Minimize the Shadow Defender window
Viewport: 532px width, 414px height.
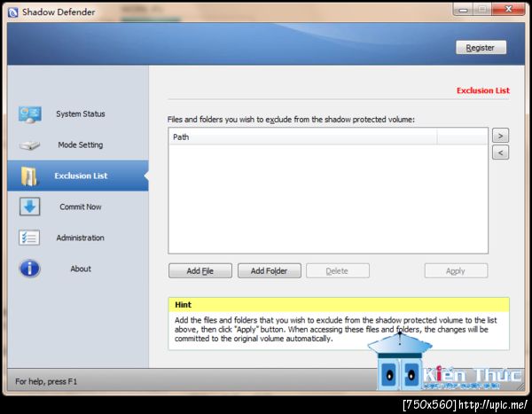(463, 10)
